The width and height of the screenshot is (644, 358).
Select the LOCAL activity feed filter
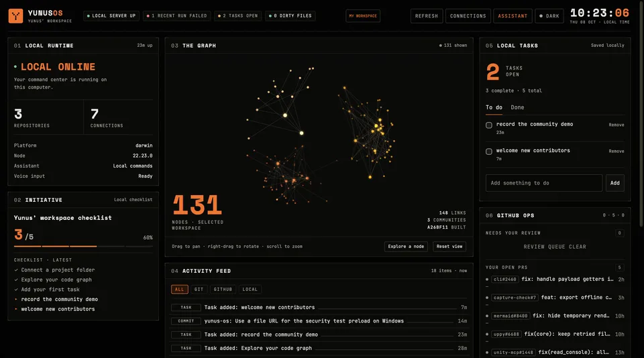click(250, 290)
